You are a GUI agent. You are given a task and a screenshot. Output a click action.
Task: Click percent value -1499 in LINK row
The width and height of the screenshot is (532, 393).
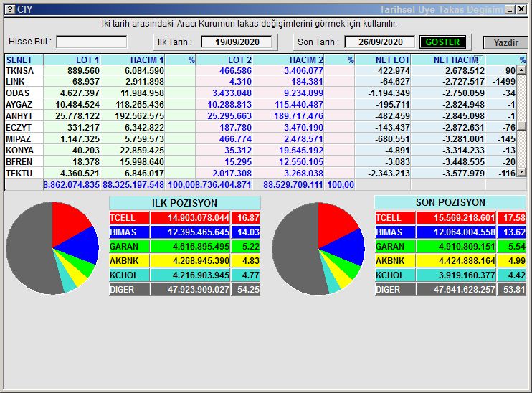(x=505, y=82)
